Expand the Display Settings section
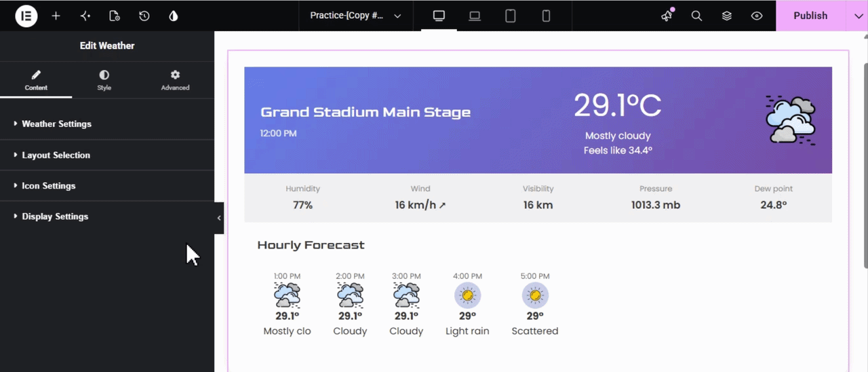The image size is (868, 372). (x=107, y=217)
